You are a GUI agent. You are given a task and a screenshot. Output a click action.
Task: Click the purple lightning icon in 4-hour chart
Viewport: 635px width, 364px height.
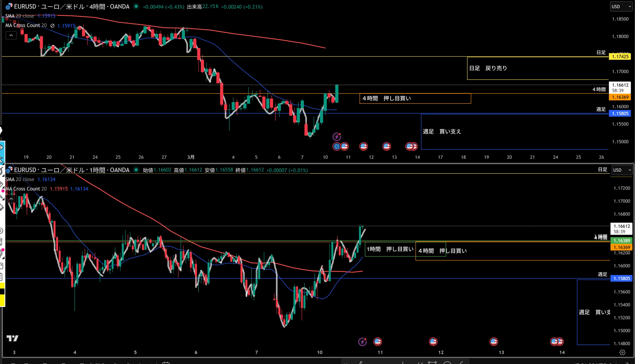click(x=337, y=137)
